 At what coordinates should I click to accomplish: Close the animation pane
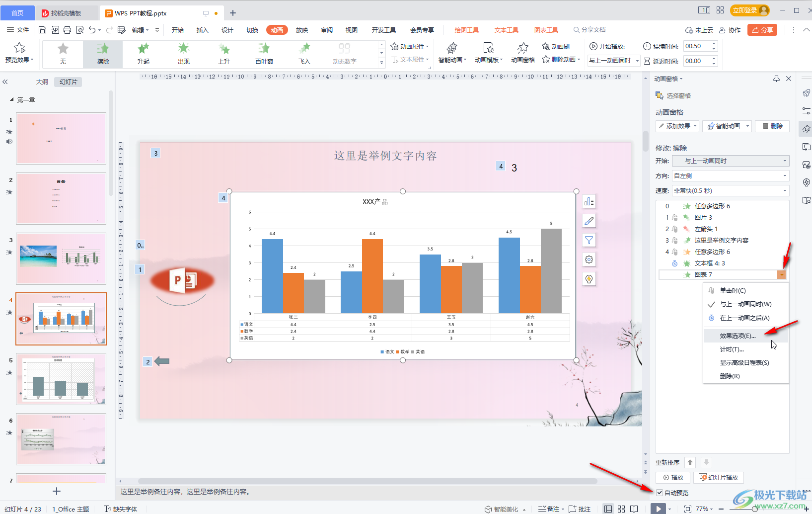(x=789, y=79)
